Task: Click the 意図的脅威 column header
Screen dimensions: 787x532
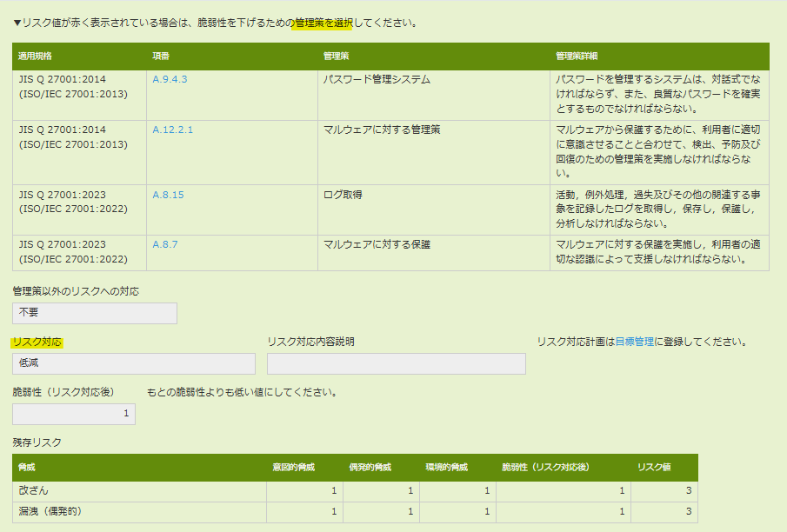Action: pos(293,468)
